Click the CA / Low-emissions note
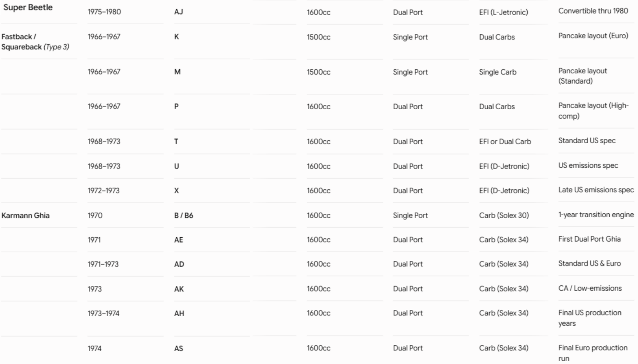Screen dimensions: 638x364 pos(590,288)
